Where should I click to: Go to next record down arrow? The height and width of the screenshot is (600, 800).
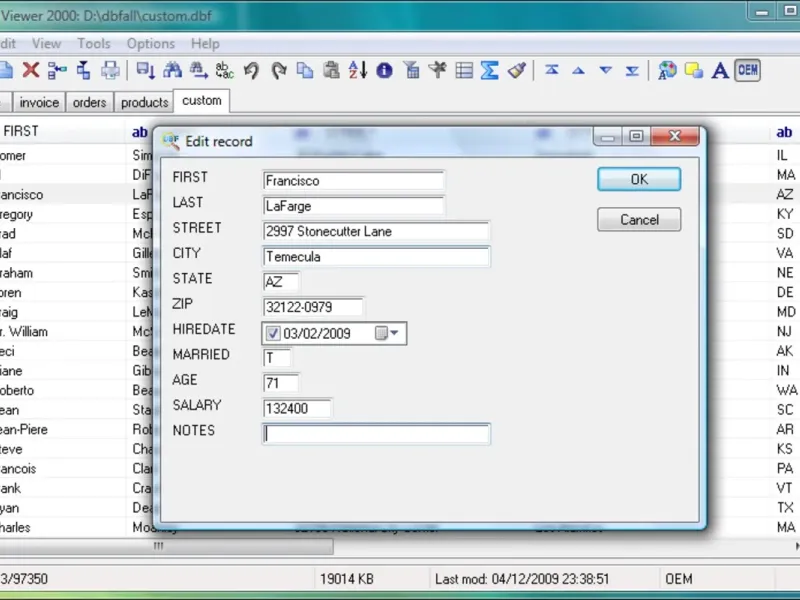pos(606,70)
